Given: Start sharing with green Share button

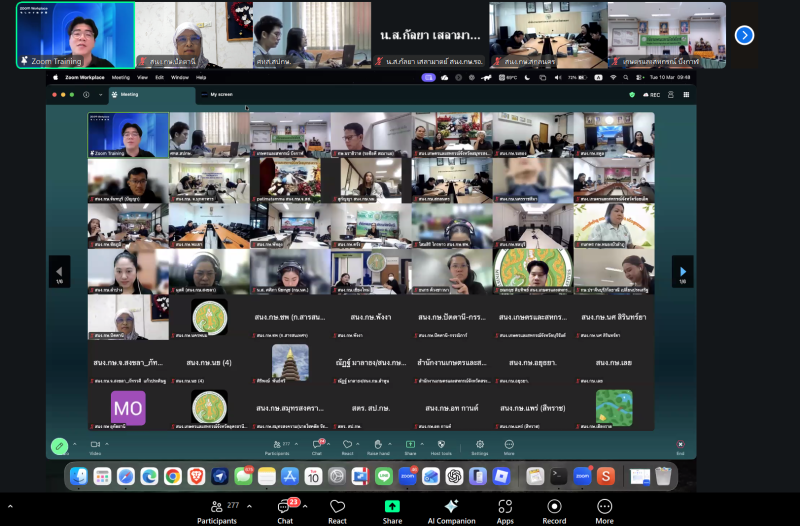Looking at the screenshot, I should (x=392, y=508).
